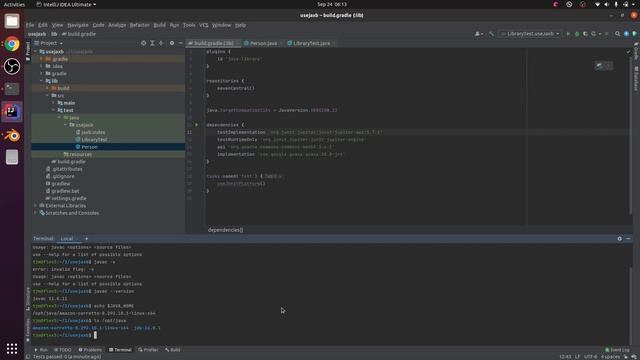Collapse the test source folder
This screenshot has width=640, height=360.
click(x=53, y=110)
